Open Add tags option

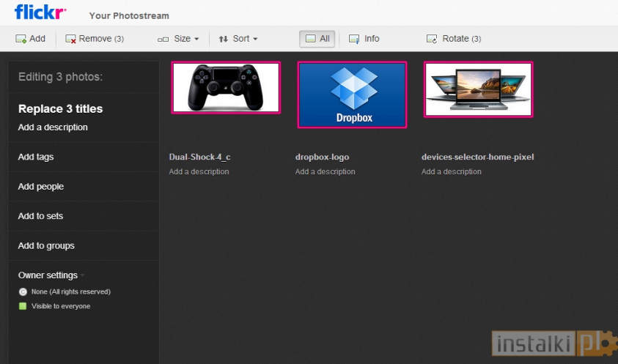click(36, 157)
